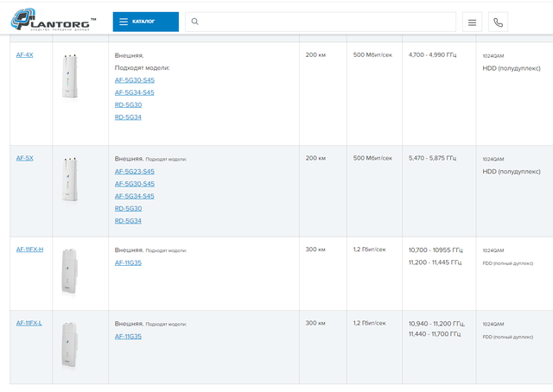This screenshot has width=553, height=392.
Task: Select HDD (полудуплекс) in AF-4X row
Action: tap(512, 68)
